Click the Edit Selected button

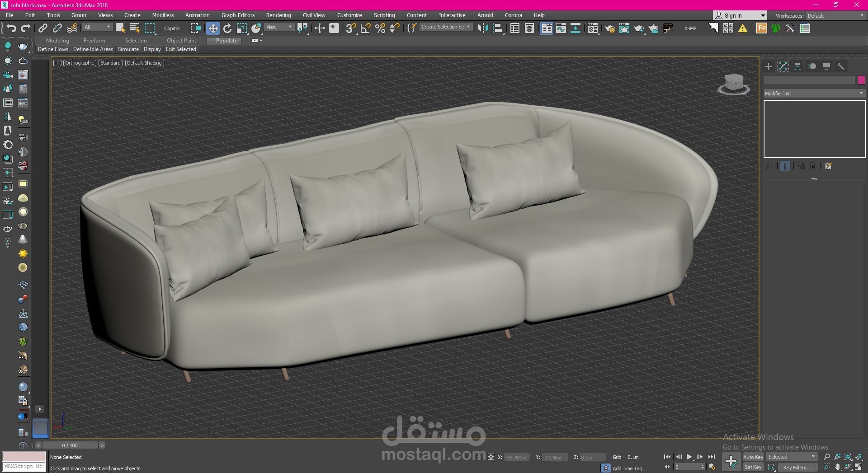(181, 49)
